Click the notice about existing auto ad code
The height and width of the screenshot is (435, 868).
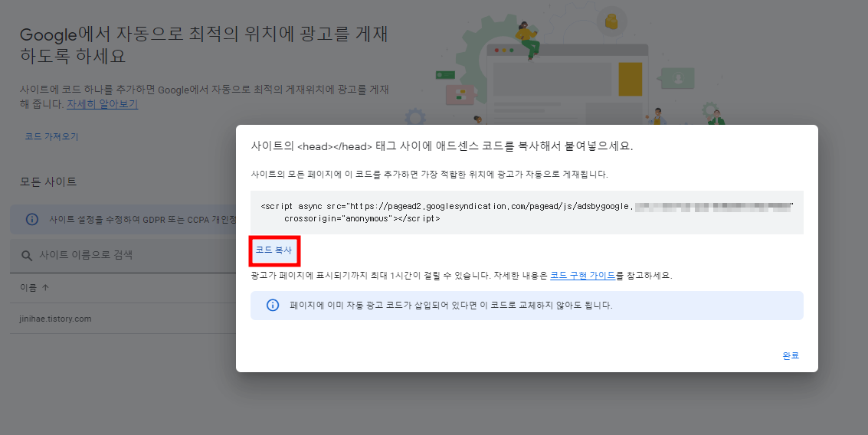click(450, 305)
